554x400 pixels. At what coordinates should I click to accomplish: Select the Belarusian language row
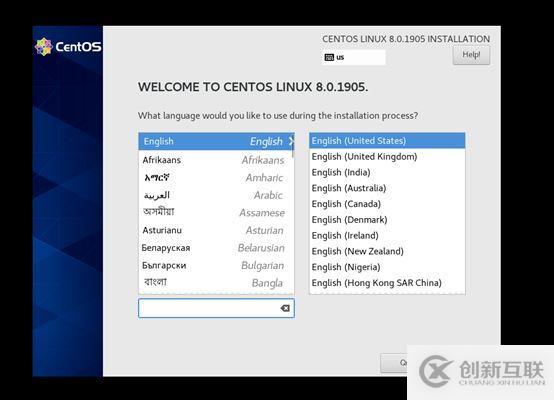(216, 248)
